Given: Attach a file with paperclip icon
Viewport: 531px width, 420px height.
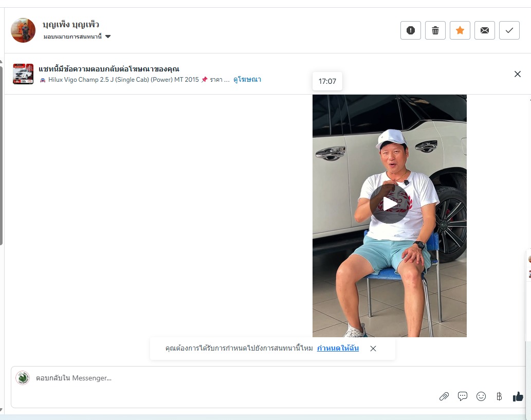Looking at the screenshot, I should pos(444,396).
